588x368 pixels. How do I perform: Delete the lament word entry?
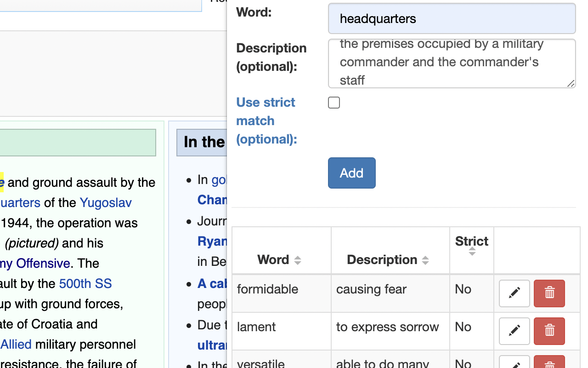coord(549,331)
